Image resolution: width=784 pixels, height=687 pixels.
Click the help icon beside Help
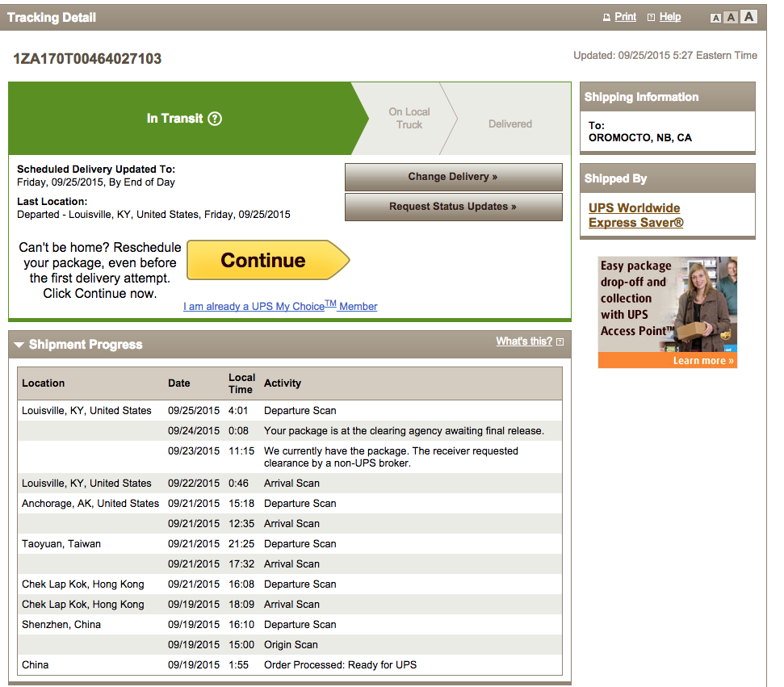[651, 18]
